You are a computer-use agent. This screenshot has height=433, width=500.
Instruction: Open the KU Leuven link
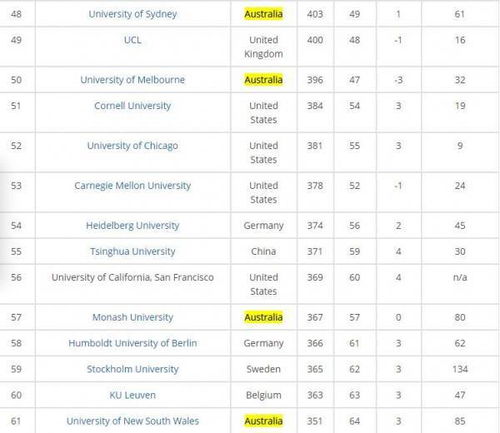pyautogui.click(x=133, y=395)
